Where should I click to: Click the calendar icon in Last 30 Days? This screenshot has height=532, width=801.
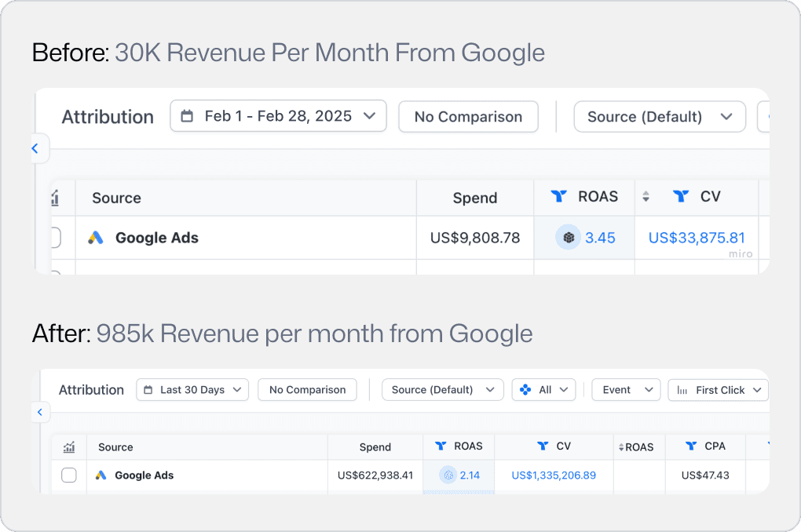tap(148, 390)
